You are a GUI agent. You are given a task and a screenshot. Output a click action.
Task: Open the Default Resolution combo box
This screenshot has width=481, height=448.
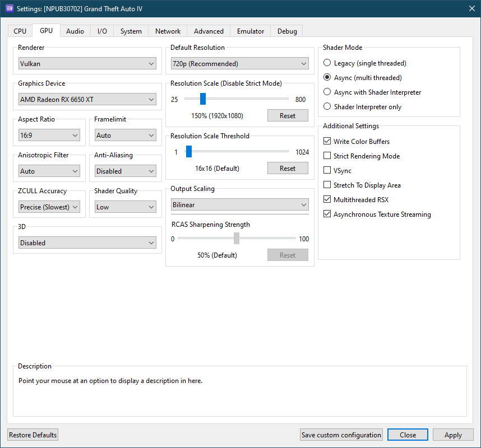(239, 64)
